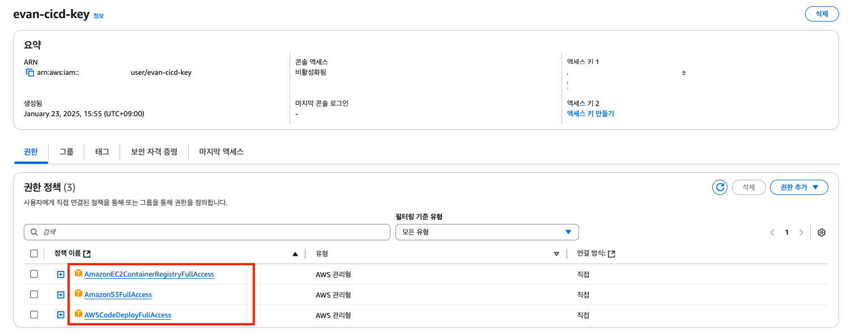Open the 모든 유형 filter dropdown
Viewport: 868px width, 335px height.
(x=487, y=232)
